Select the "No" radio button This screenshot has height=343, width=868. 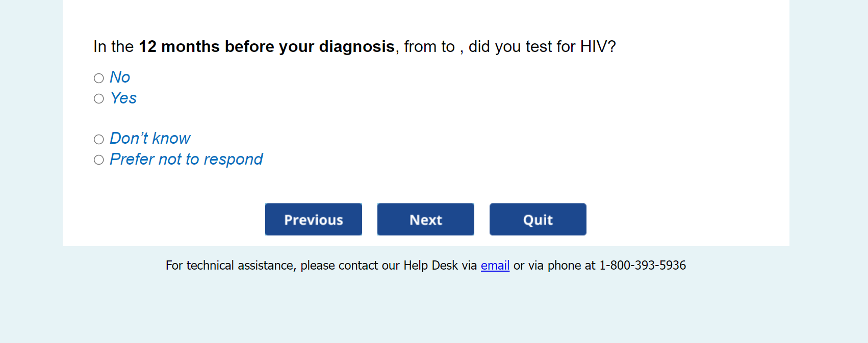pos(99,78)
